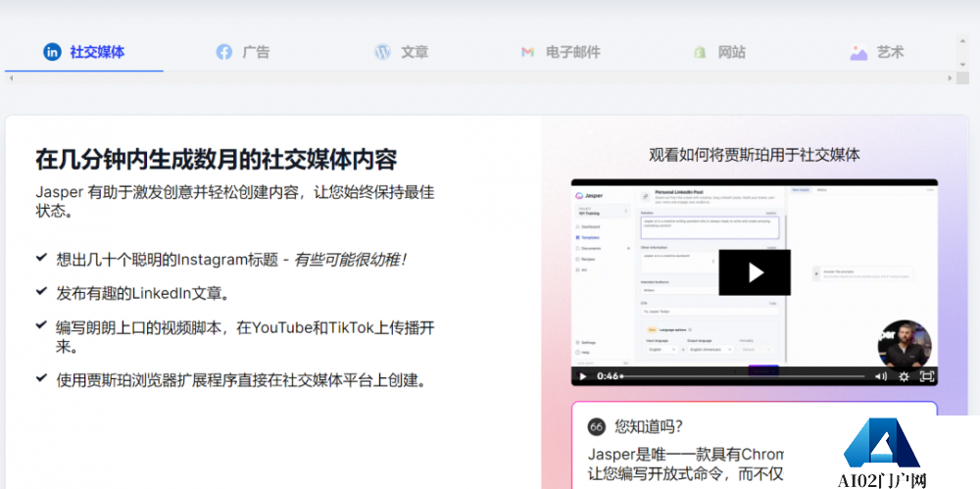The width and height of the screenshot is (980, 489).
Task: Click the title 观看如何将贾斯珀用于社交媒体
Action: pyautogui.click(x=755, y=155)
